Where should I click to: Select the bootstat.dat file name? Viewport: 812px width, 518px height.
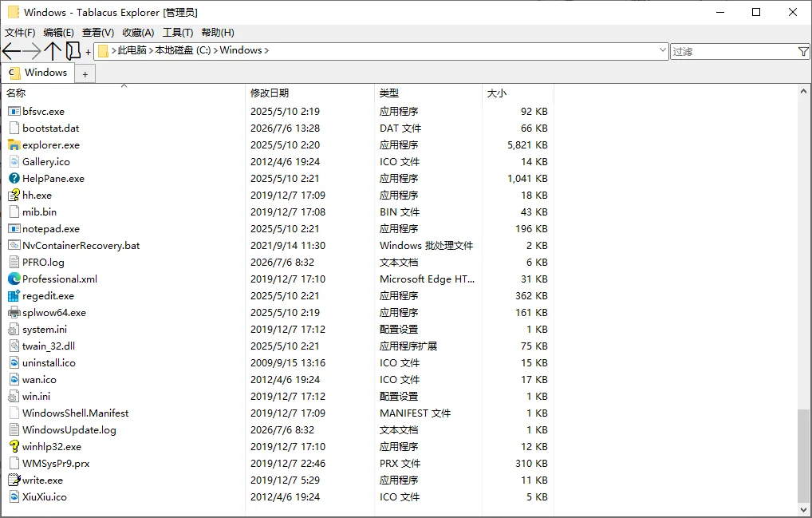[x=51, y=128]
